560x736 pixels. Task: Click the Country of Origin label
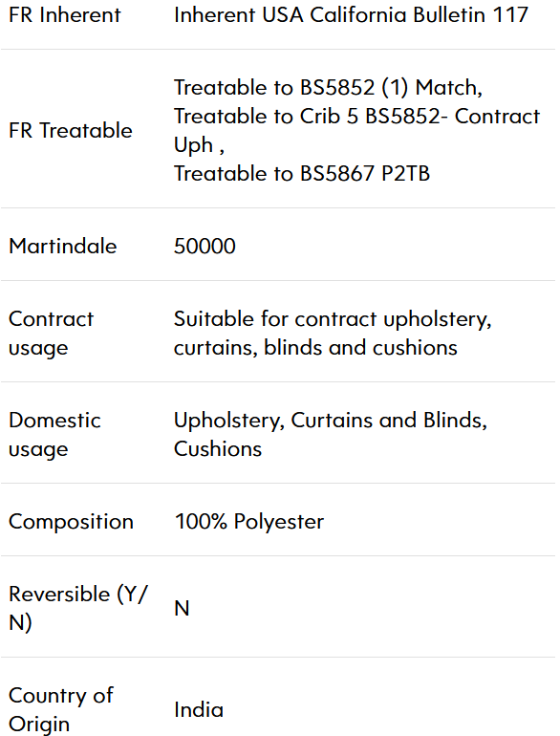point(61,709)
